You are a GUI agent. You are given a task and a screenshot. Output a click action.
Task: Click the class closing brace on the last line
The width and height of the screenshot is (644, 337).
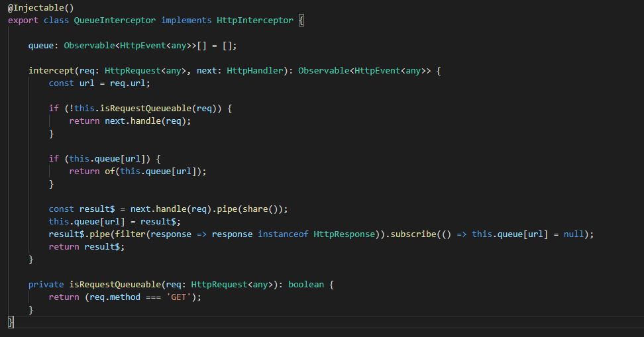[x=11, y=322]
